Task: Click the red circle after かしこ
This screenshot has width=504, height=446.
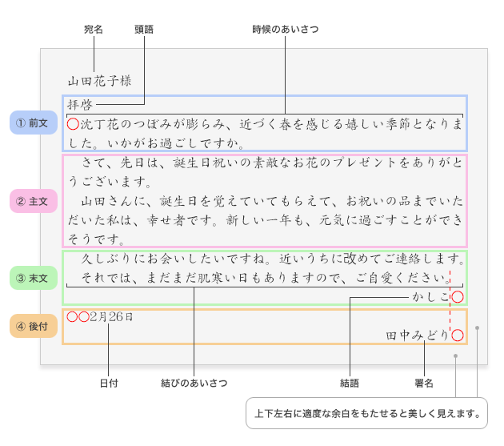Action: tap(457, 297)
